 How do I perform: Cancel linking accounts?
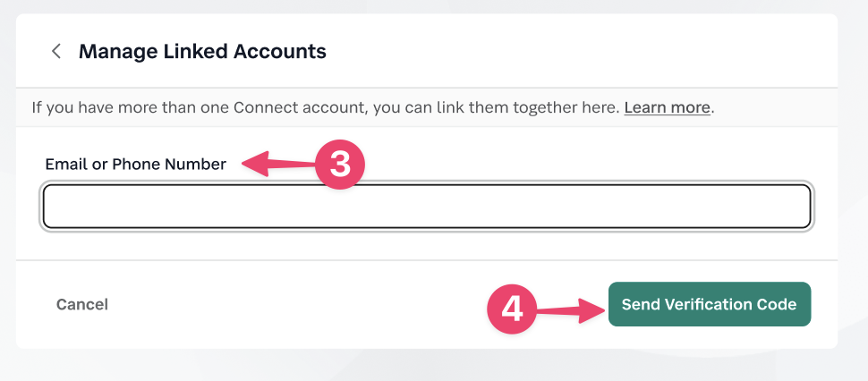coord(82,304)
